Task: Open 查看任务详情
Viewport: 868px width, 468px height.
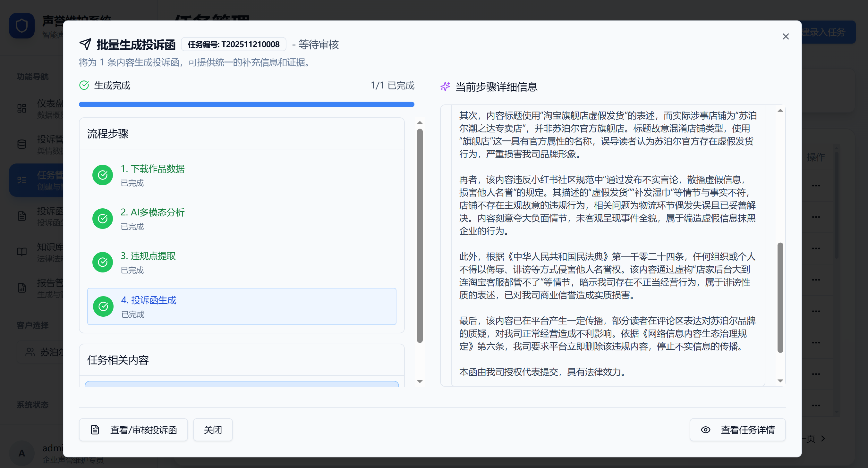Action: coord(737,430)
